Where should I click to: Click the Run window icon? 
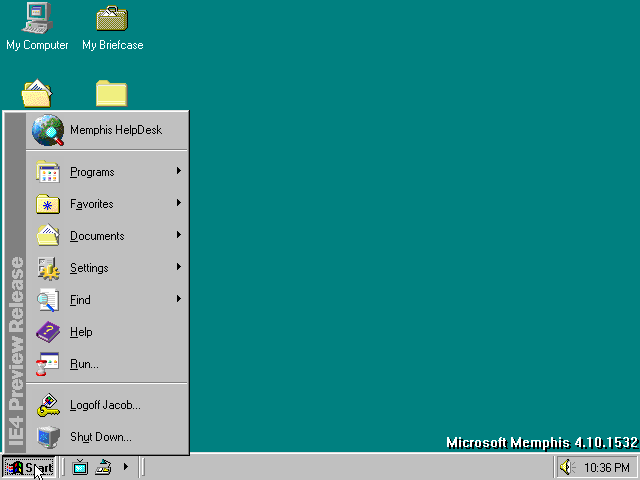coord(47,364)
